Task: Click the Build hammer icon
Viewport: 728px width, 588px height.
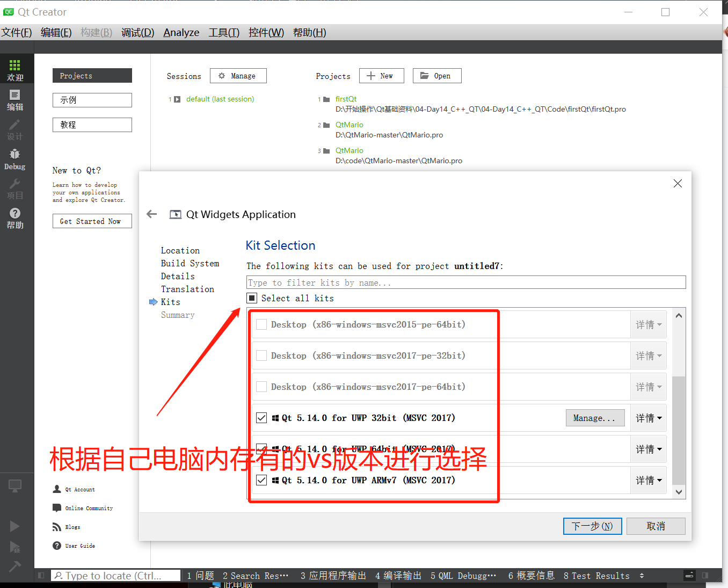Action: (14, 566)
